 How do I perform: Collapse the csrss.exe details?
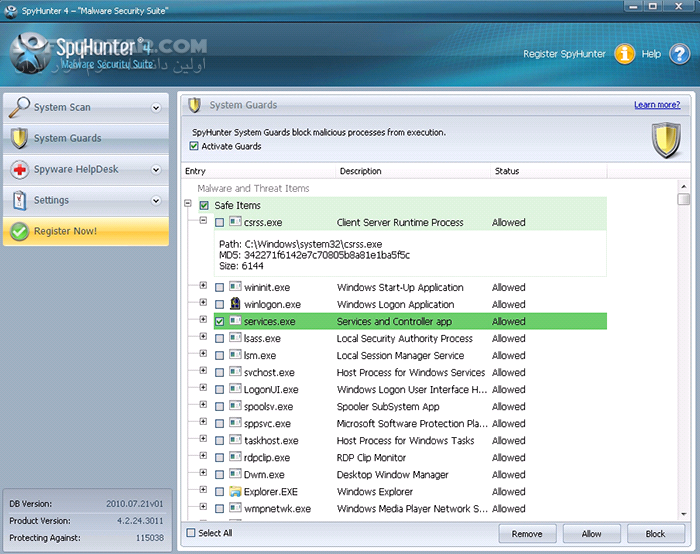coord(203,221)
